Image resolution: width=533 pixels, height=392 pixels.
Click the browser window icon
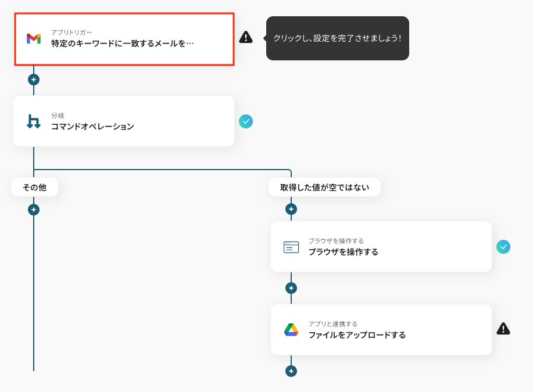tap(291, 247)
